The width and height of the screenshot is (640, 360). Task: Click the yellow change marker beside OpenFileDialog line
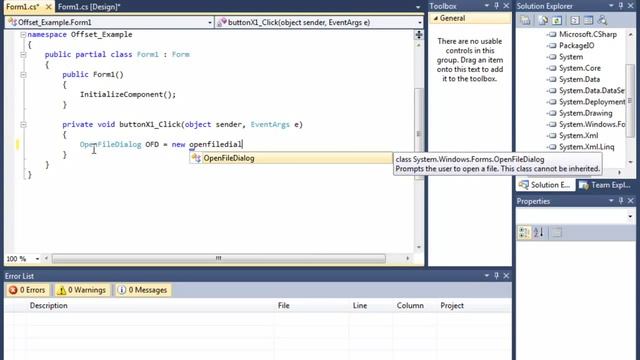click(x=17, y=144)
